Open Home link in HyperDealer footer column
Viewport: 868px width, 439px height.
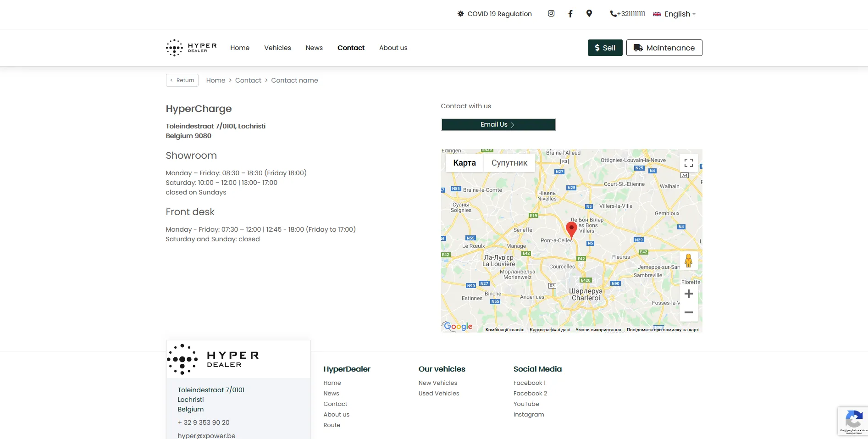point(332,383)
